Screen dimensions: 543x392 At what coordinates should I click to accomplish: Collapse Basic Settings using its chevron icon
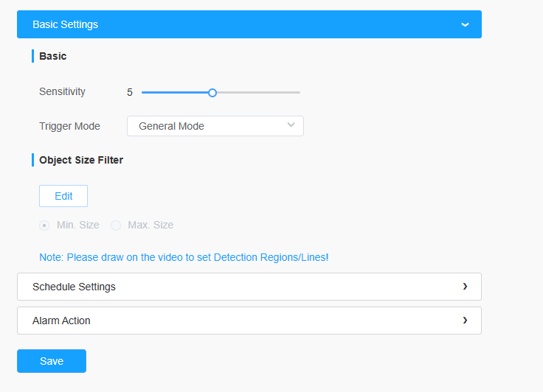pos(465,24)
